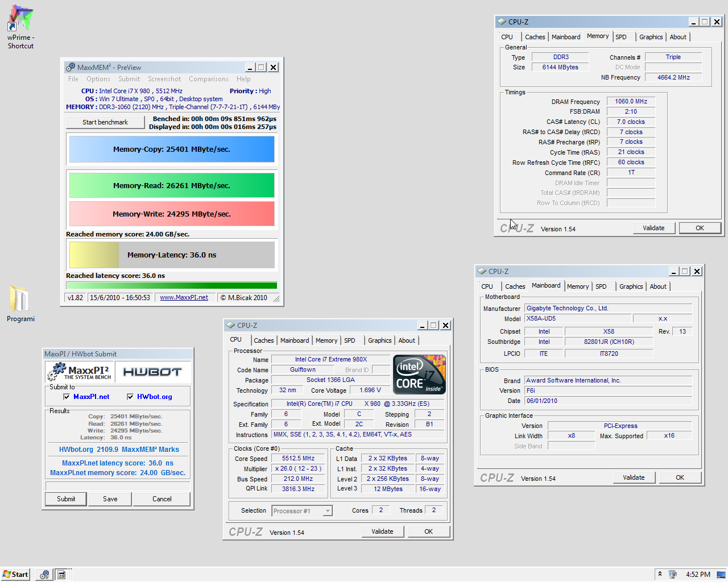Click OK in the CPU-Z Mainboard window

pos(680,477)
